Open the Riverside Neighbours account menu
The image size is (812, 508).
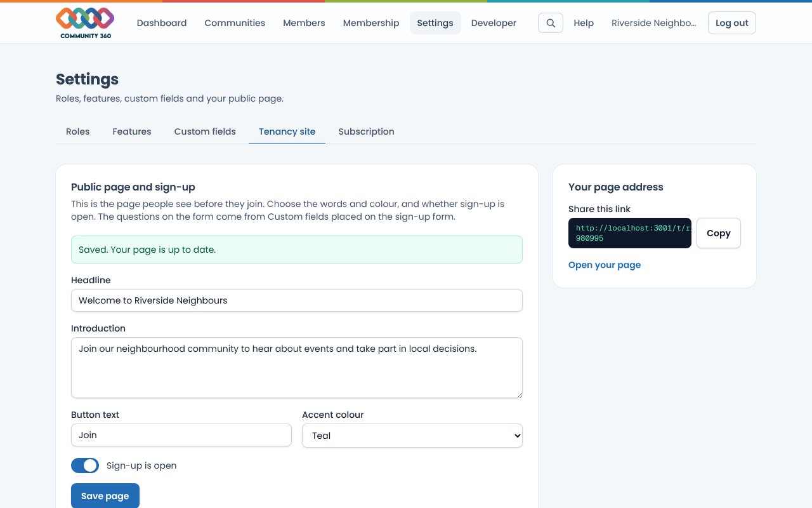tap(653, 23)
